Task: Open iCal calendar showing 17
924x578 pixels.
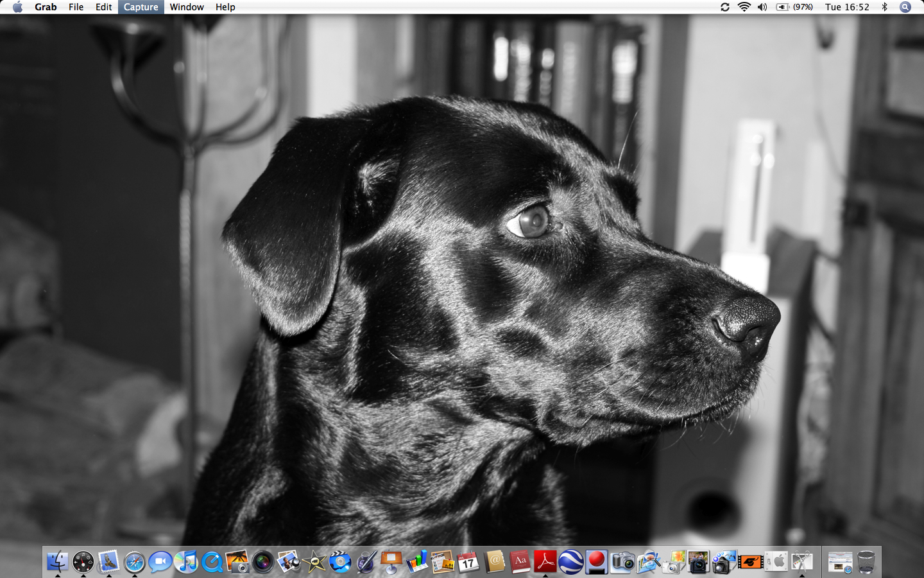Action: [468, 562]
